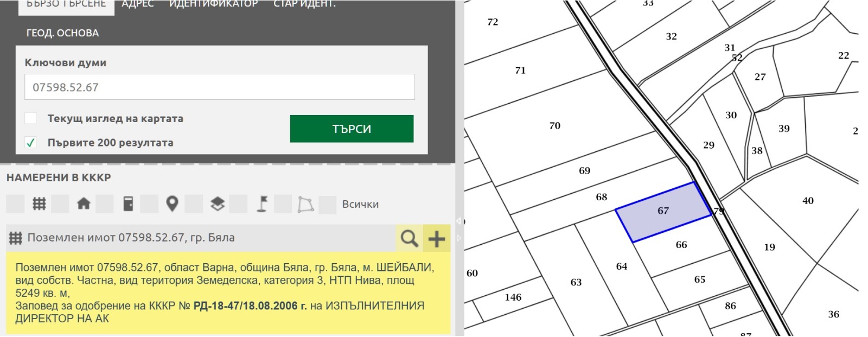Focus the Ключови думи search field

pos(220,87)
